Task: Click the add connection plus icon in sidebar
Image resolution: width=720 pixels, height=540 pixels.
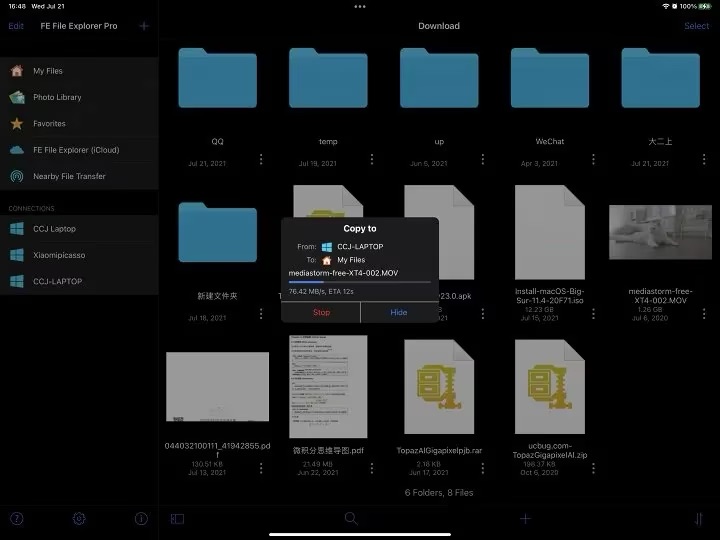Action: tap(143, 26)
